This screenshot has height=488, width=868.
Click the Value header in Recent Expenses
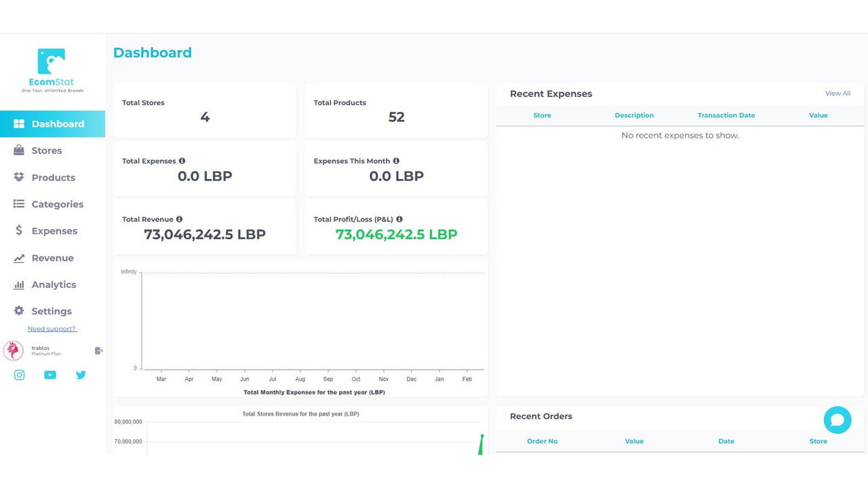[x=818, y=115]
